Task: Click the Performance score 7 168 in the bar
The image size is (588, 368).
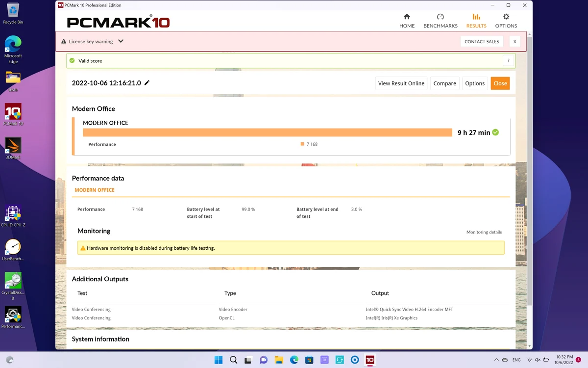Action: click(312, 144)
